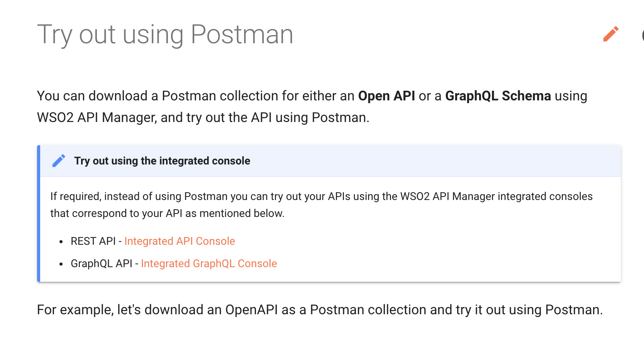The height and width of the screenshot is (349, 644).
Task: Click the 'Try out using Postman' heading
Action: tap(165, 34)
